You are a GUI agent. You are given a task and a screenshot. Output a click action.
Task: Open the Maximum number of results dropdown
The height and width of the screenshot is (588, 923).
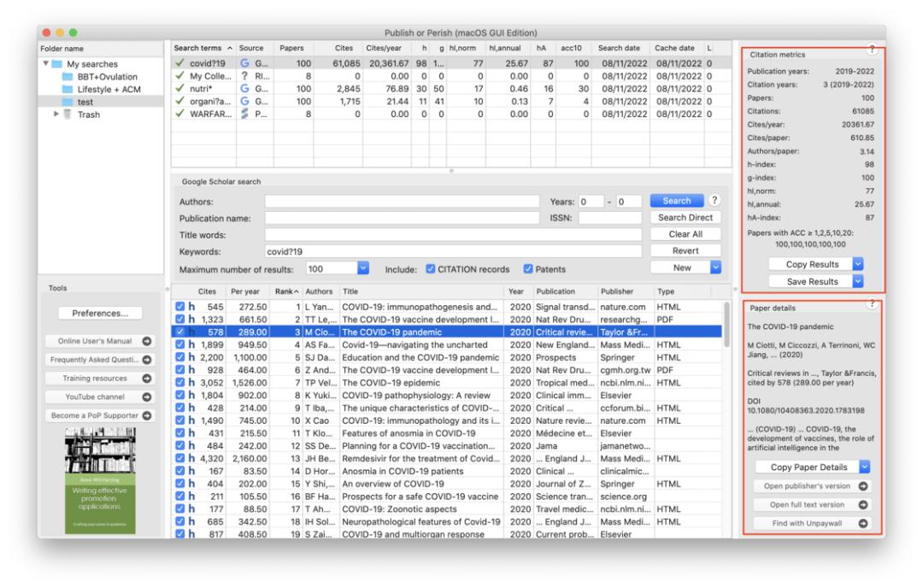coord(362,268)
